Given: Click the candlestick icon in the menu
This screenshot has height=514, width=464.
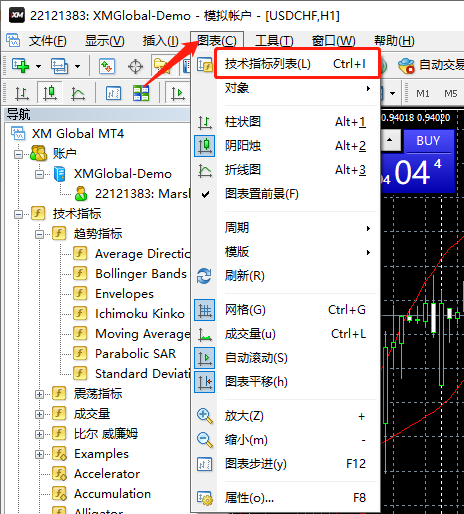Looking at the screenshot, I should tap(204, 146).
